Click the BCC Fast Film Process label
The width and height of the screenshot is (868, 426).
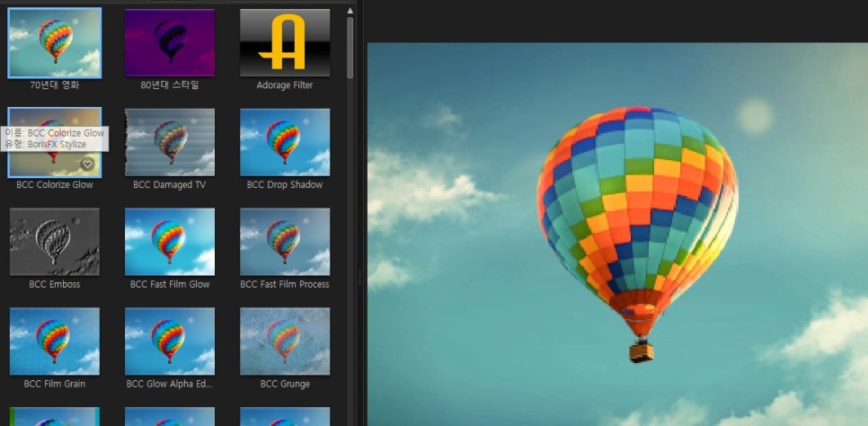pos(285,285)
